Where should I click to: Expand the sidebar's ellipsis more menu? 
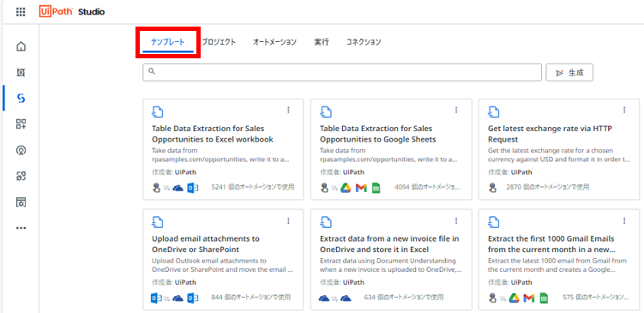pyautogui.click(x=21, y=228)
